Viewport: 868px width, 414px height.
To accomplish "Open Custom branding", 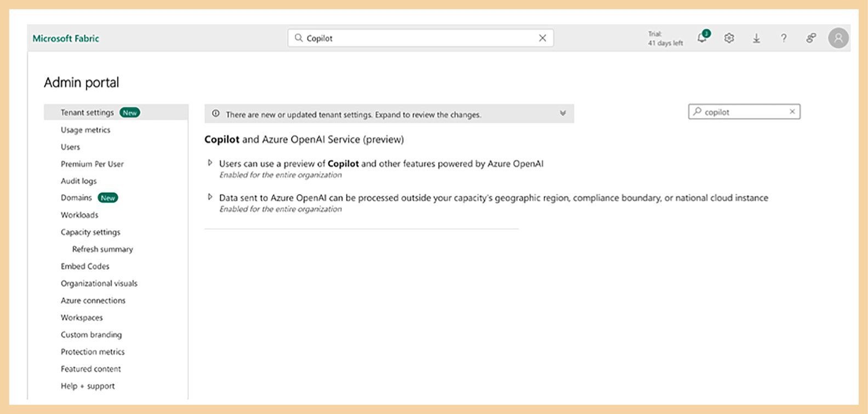I will click(91, 334).
